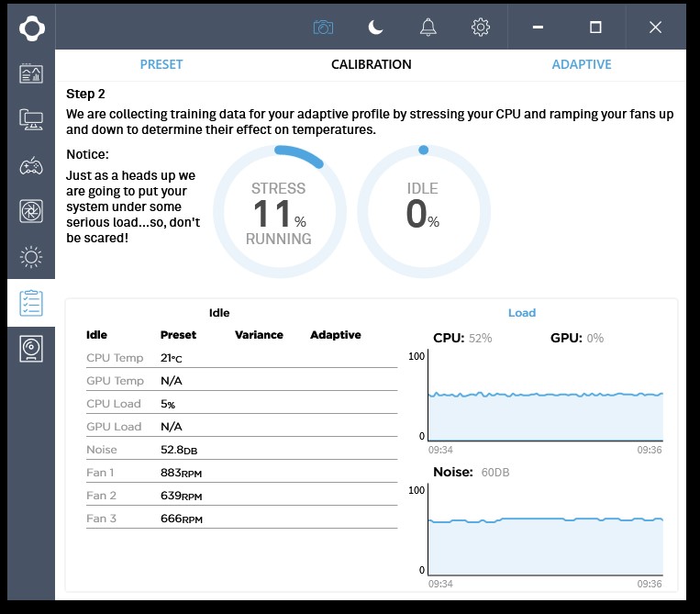This screenshot has width=700, height=614.
Task: Click the GPU: 0% label
Action: [x=577, y=338]
